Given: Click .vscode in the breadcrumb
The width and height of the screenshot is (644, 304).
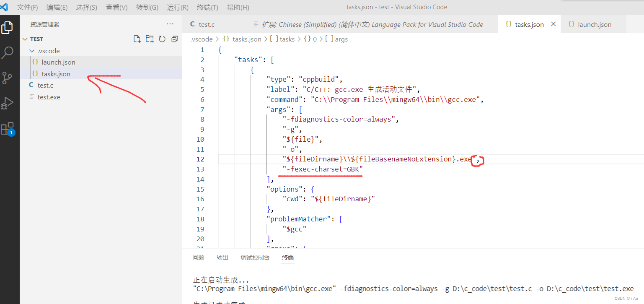Looking at the screenshot, I should (201, 39).
